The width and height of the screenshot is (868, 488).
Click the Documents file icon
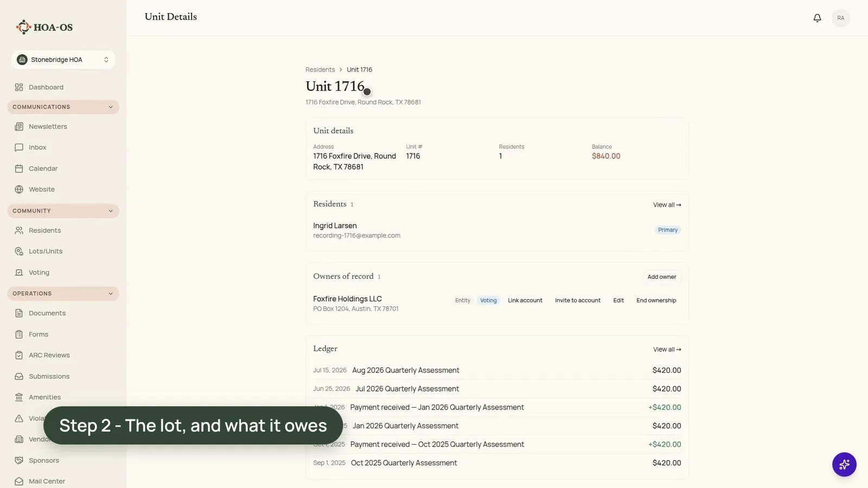click(x=19, y=313)
